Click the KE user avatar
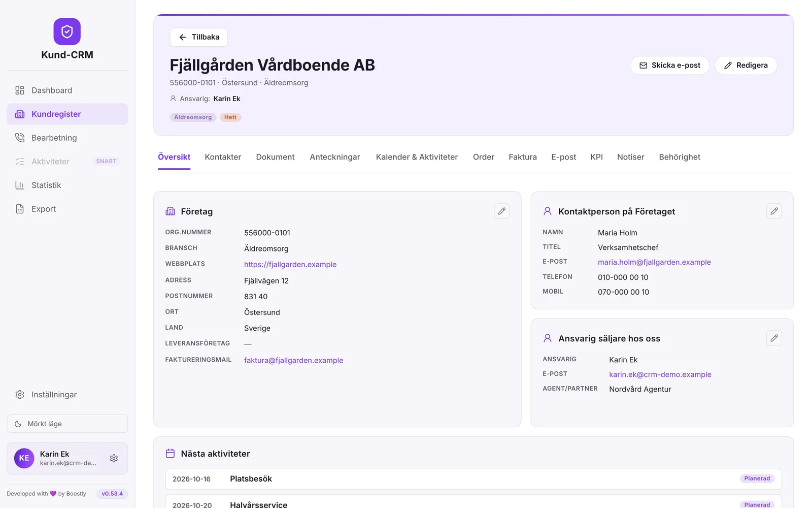This screenshot has width=812, height=508. 24,458
